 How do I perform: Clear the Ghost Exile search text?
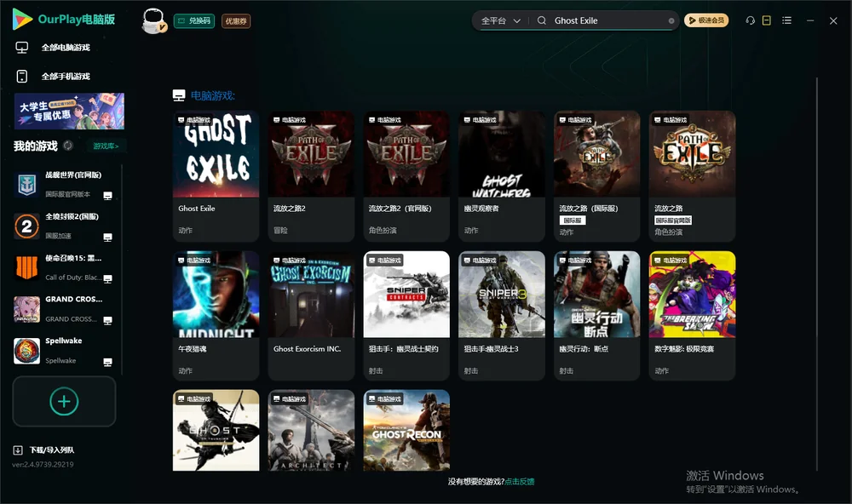671,21
